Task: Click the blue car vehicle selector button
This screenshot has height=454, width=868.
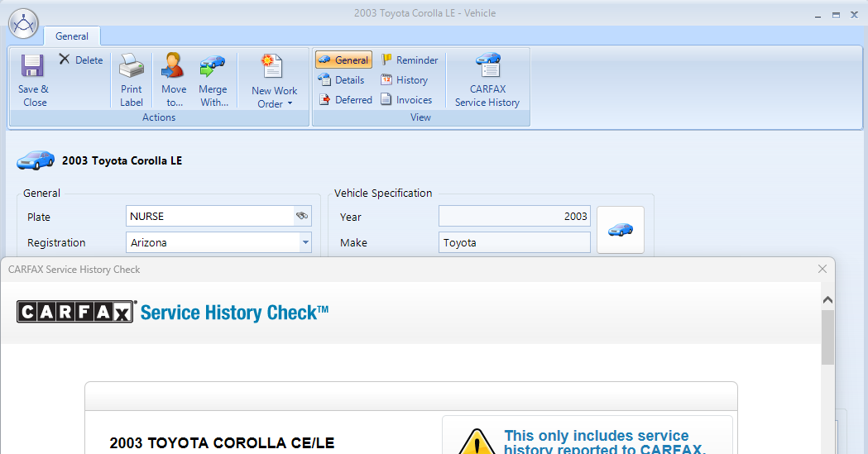Action: 621,230
